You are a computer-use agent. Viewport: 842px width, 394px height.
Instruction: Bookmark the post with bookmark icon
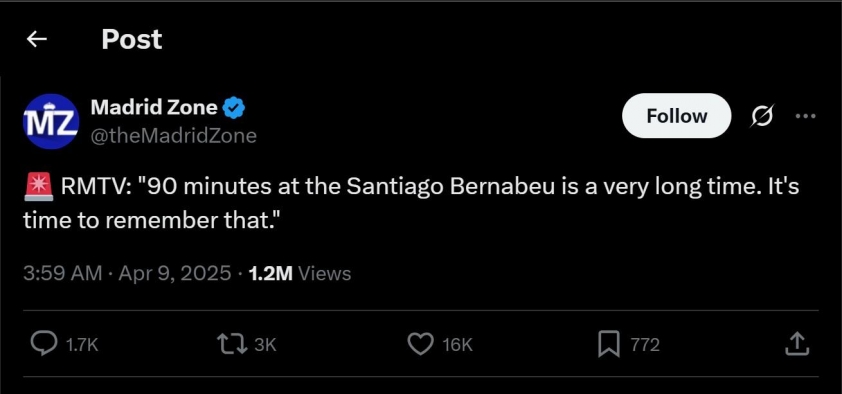click(x=608, y=344)
